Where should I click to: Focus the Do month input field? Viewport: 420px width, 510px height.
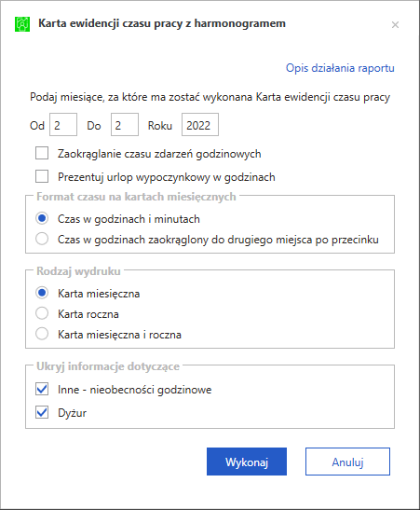125,125
